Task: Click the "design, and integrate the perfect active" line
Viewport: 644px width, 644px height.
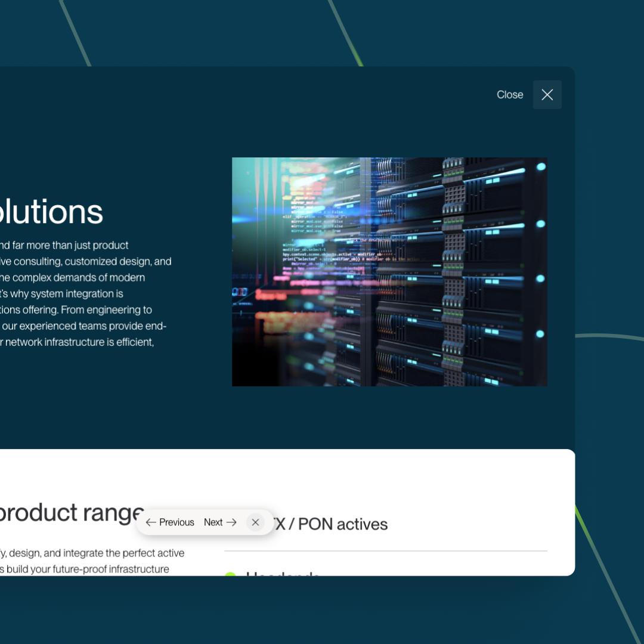Action: [92, 553]
